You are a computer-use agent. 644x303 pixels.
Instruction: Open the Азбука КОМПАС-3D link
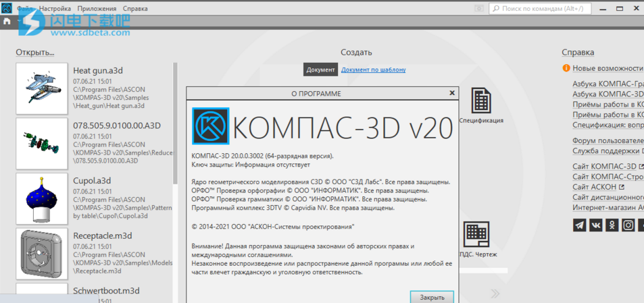tap(608, 94)
